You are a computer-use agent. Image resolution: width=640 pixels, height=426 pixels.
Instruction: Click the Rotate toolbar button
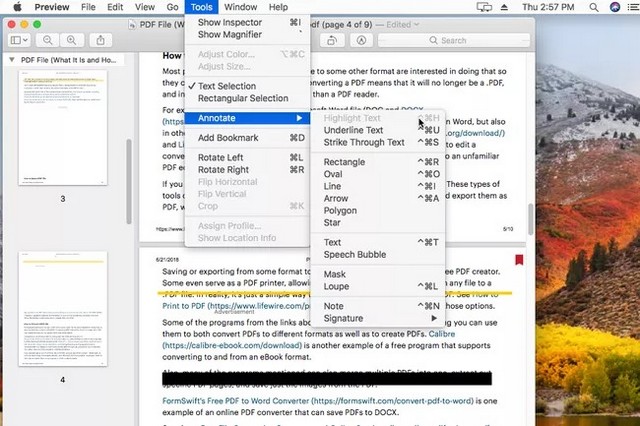coord(332,40)
